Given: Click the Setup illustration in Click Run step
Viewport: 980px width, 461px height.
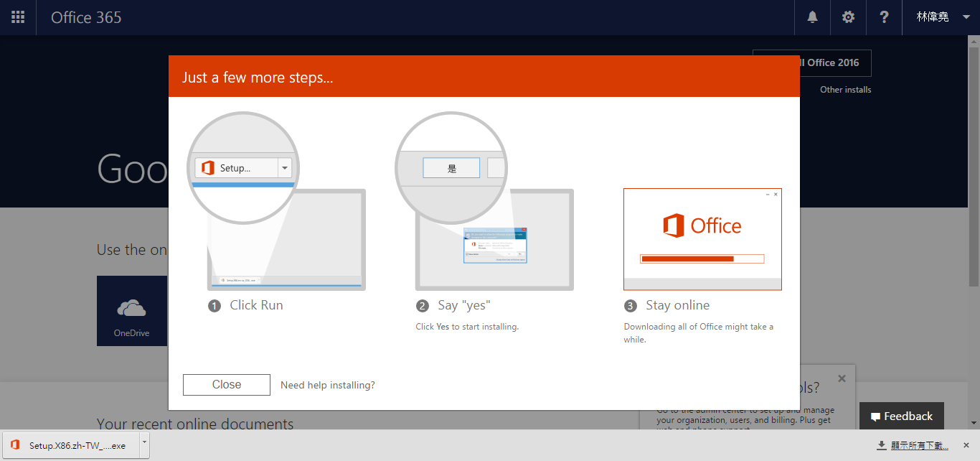Looking at the screenshot, I should click(x=243, y=168).
